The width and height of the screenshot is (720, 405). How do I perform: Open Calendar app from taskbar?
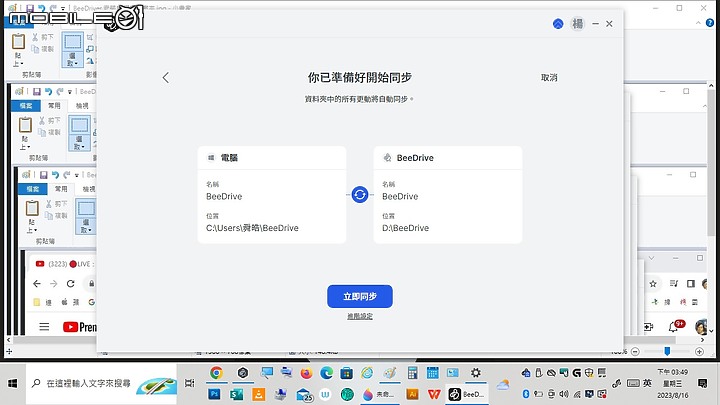click(433, 373)
